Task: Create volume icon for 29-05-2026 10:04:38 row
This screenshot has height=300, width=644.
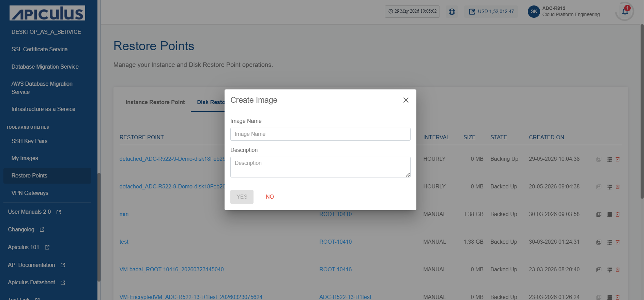Action: click(x=610, y=159)
